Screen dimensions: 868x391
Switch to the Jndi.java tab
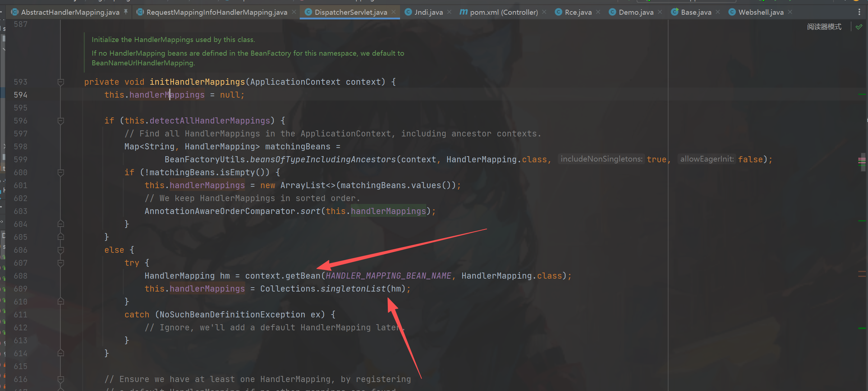coord(428,12)
